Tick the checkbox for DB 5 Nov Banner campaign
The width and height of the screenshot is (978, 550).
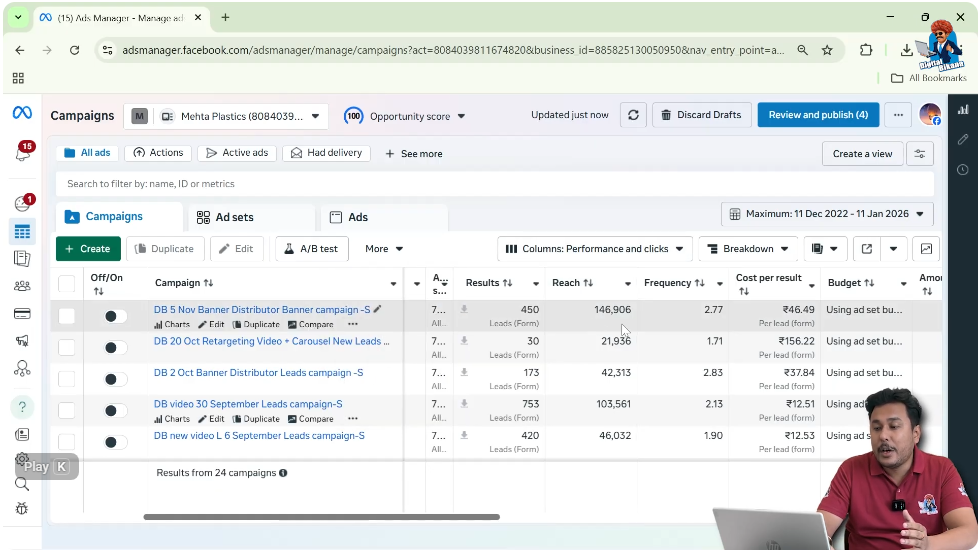(67, 316)
